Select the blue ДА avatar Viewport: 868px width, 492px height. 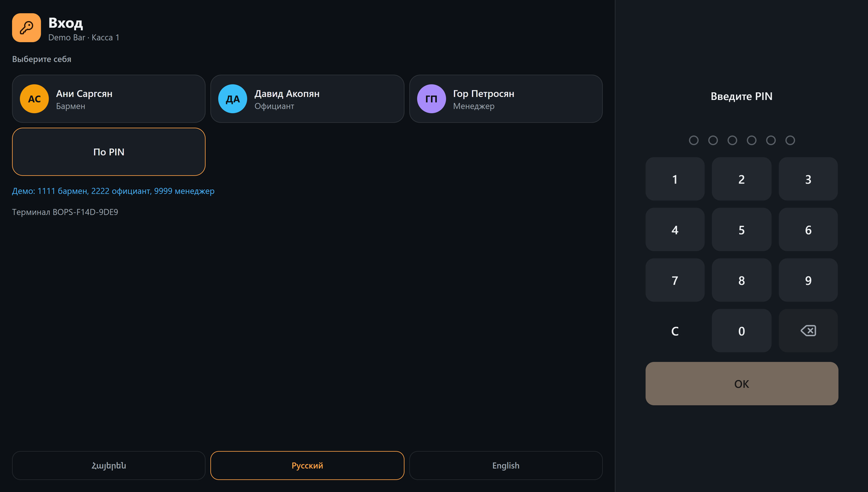tap(233, 99)
